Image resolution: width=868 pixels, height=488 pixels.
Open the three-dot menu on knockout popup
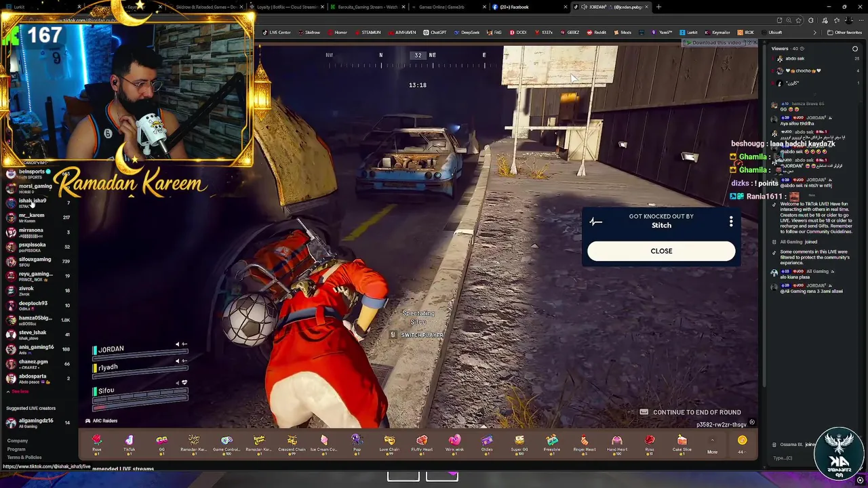coord(731,222)
